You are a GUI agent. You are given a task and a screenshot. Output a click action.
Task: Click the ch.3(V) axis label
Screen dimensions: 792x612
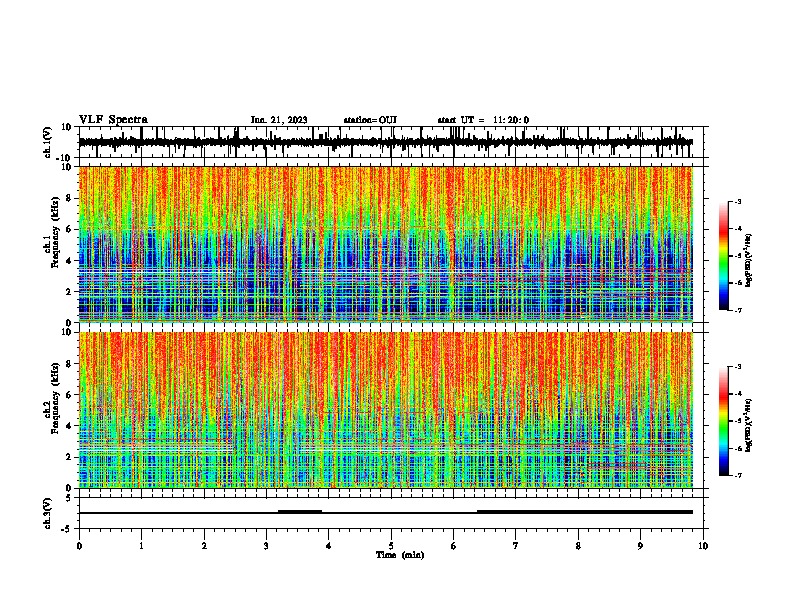(x=48, y=513)
